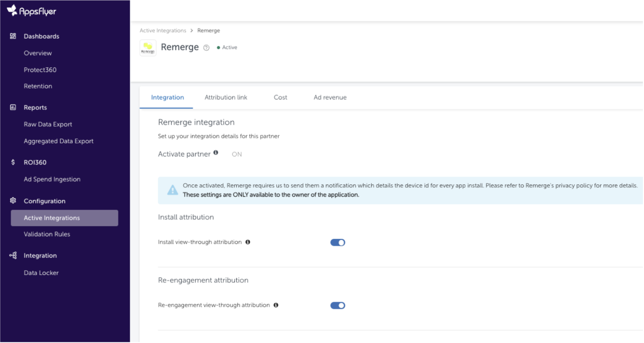Viewport: 644px width, 343px height.
Task: Click the green Active status label
Action: [227, 48]
